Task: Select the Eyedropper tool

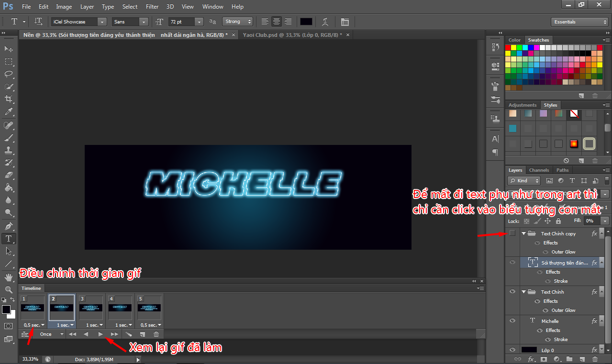Action: [x=9, y=112]
